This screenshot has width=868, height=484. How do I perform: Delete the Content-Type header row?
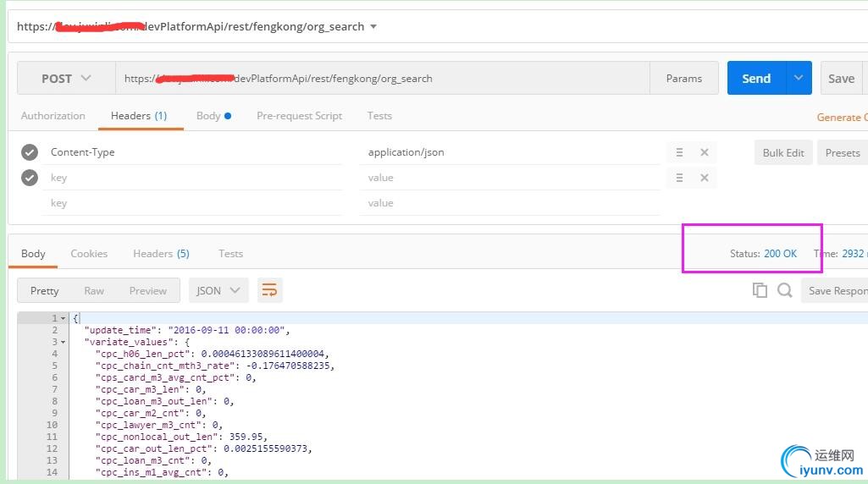704,152
